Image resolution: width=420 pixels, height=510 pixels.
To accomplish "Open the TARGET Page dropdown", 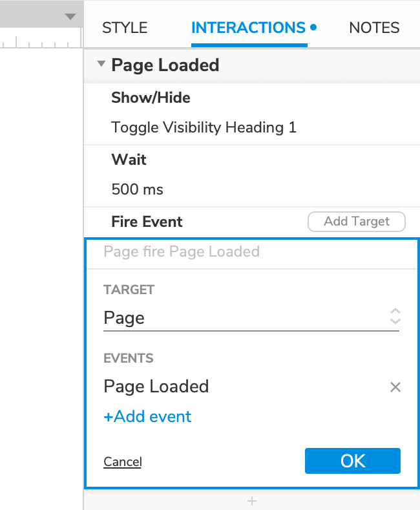I will 251,318.
